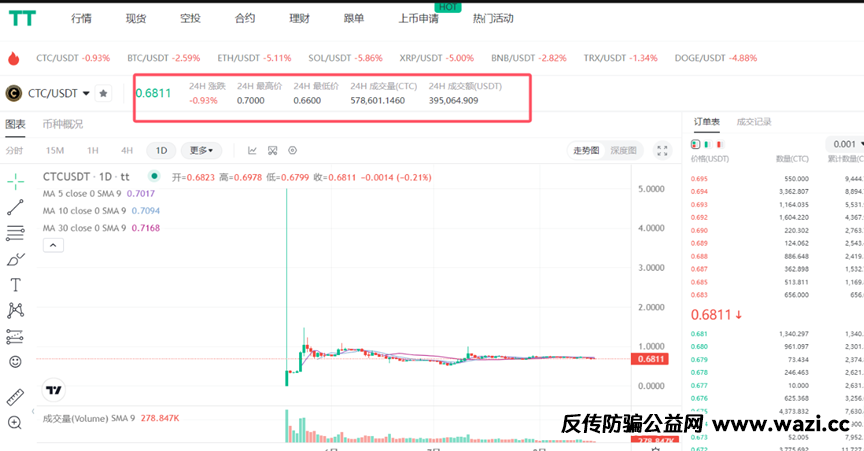Switch to the 订单表 order book tab
864x451 pixels.
(706, 122)
